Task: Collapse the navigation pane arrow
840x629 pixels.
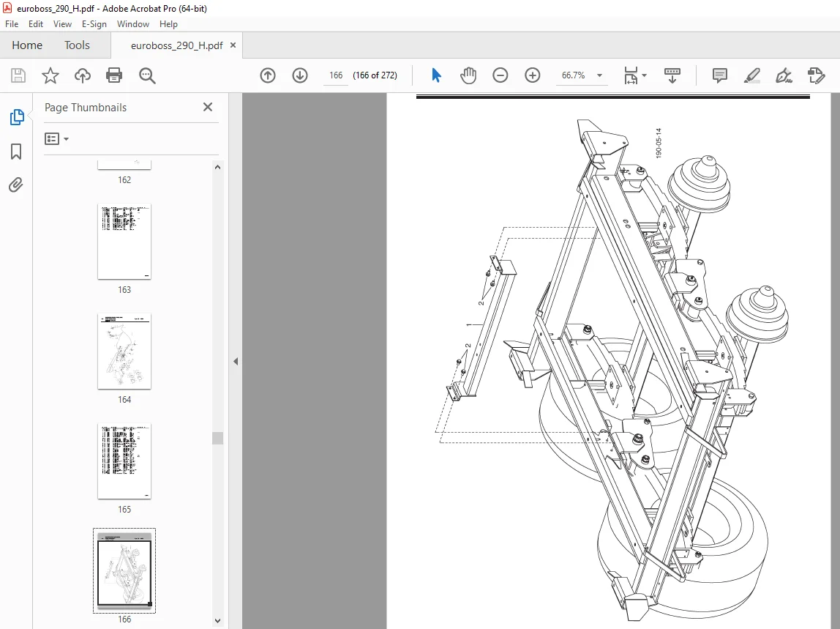Action: [236, 362]
